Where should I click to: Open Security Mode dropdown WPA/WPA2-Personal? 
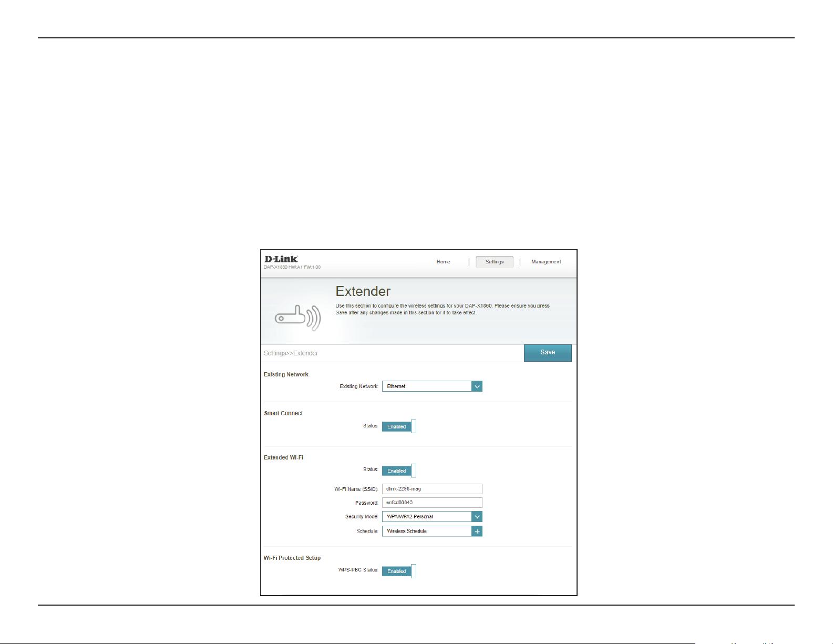tap(432, 517)
